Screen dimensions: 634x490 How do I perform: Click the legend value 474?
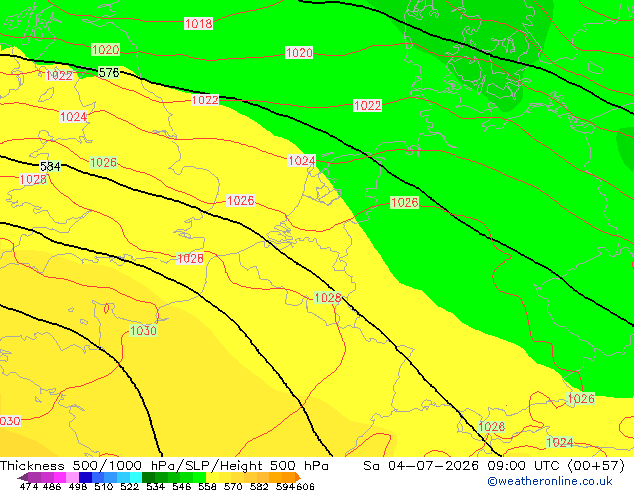click(x=29, y=486)
